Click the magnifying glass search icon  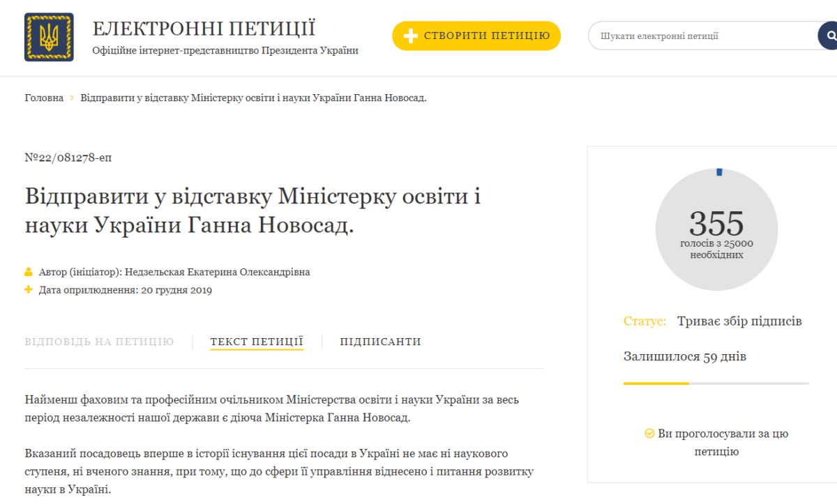[x=829, y=35]
